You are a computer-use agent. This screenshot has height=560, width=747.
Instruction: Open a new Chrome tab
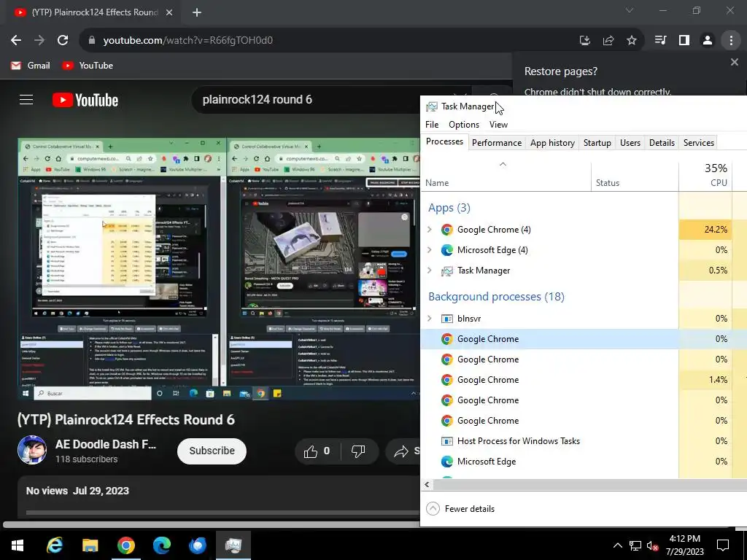[x=197, y=12]
